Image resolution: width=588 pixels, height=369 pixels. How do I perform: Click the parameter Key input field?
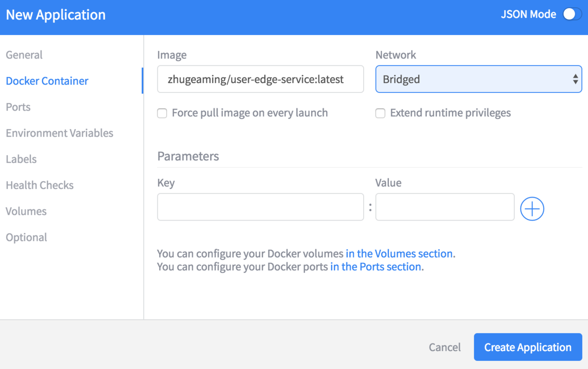[x=260, y=207]
